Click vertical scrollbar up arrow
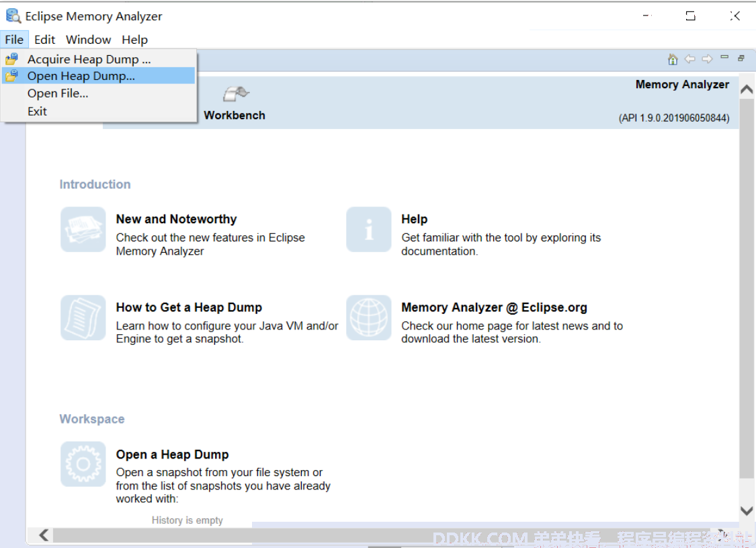 (x=747, y=89)
